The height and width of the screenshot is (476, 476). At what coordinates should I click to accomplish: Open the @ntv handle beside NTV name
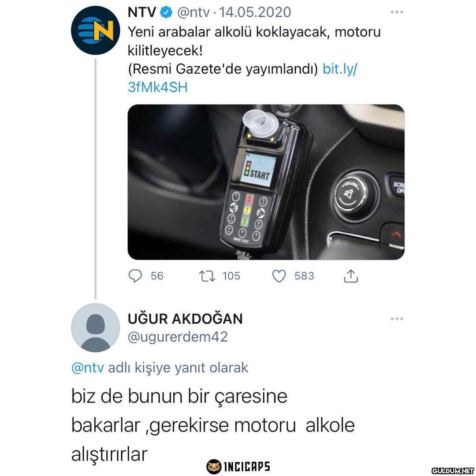point(193,12)
